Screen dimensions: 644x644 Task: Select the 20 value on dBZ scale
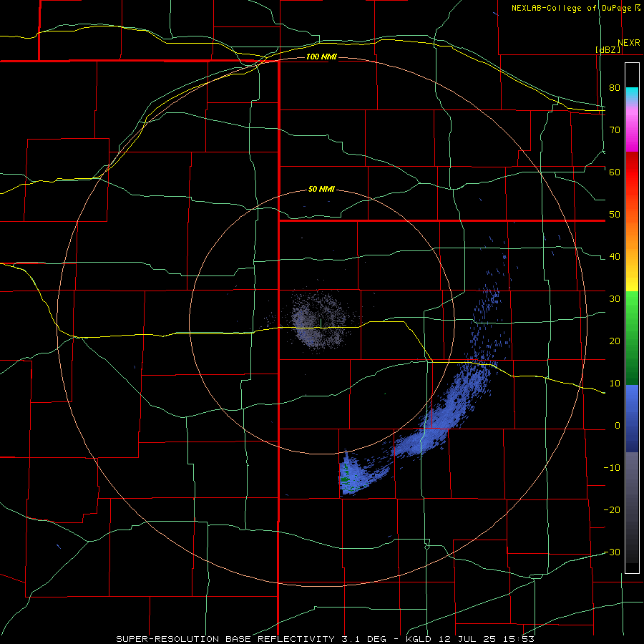point(615,341)
